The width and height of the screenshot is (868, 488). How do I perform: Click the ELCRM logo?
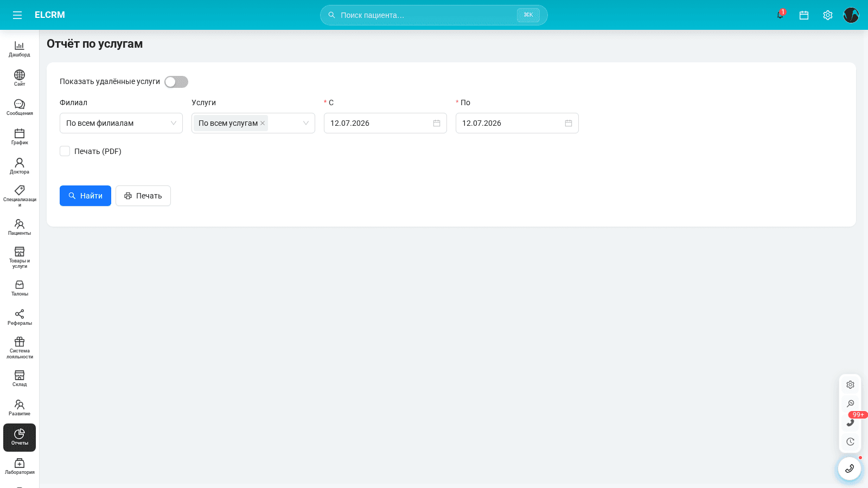(x=50, y=15)
